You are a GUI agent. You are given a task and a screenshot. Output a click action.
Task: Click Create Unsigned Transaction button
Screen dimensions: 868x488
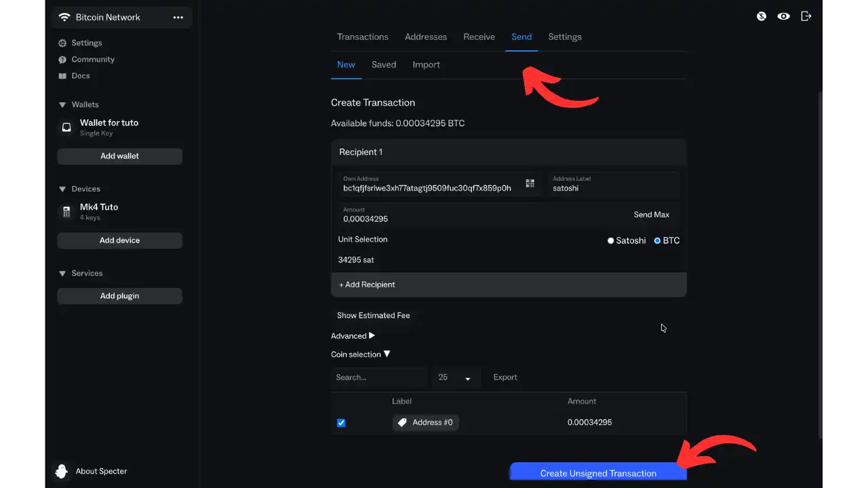pos(598,472)
